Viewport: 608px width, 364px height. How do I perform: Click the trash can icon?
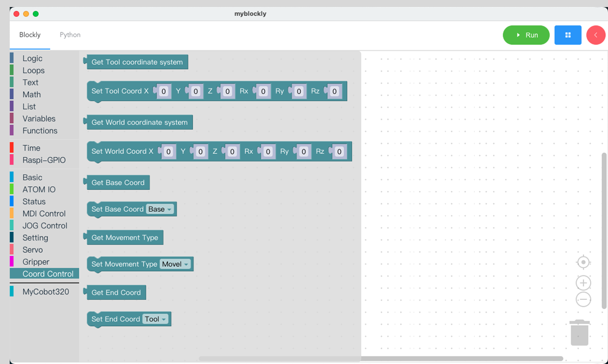[579, 332]
